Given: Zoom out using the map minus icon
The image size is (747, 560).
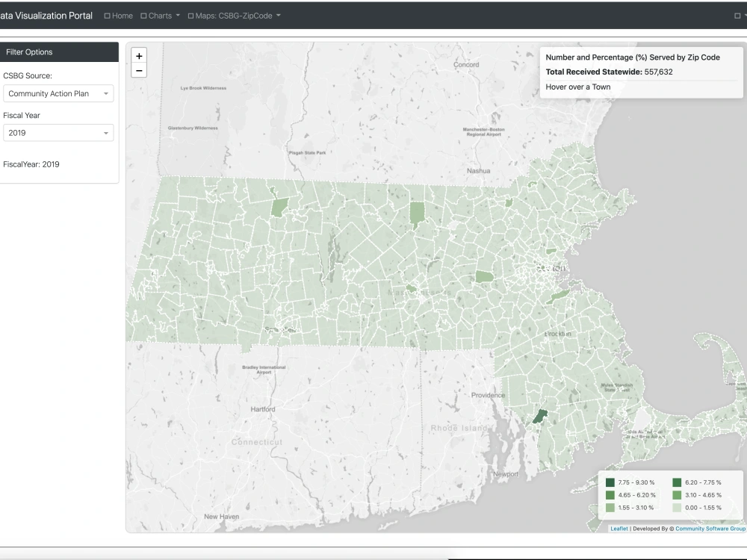Looking at the screenshot, I should pos(139,69).
